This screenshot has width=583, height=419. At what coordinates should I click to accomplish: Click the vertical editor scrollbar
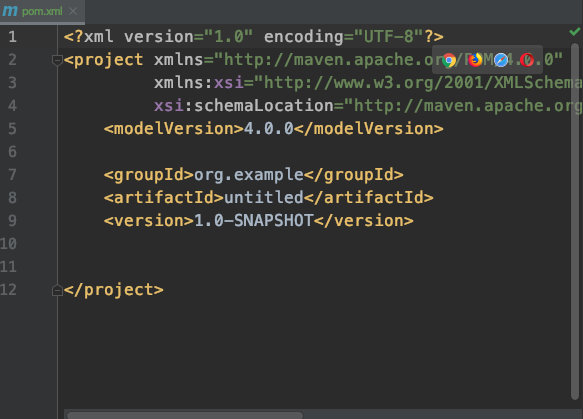575,221
